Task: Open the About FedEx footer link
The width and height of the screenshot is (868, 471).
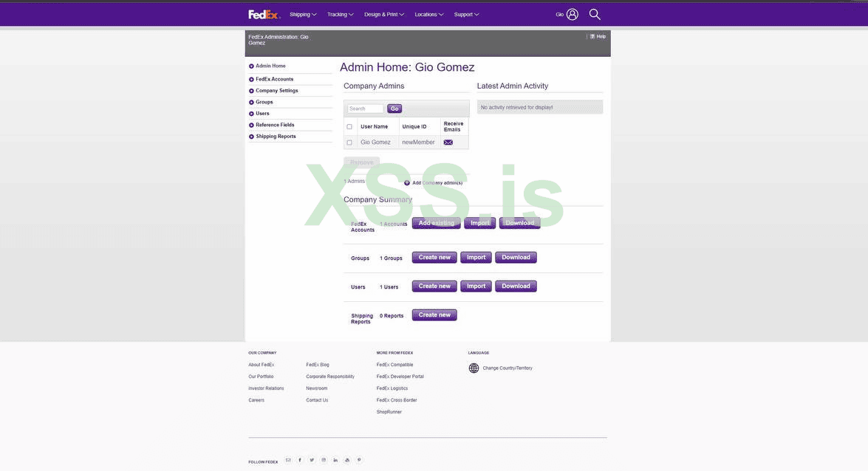Action: (262, 365)
